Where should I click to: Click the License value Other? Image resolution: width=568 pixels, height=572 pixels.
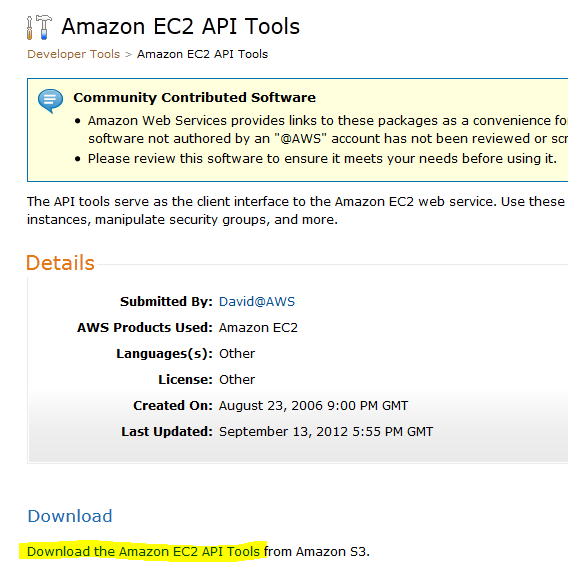click(x=237, y=380)
